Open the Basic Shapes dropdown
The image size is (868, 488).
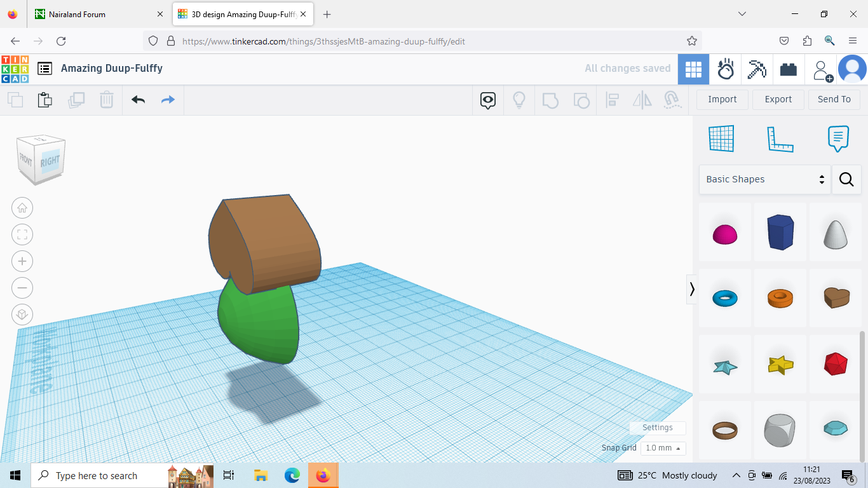(x=763, y=179)
